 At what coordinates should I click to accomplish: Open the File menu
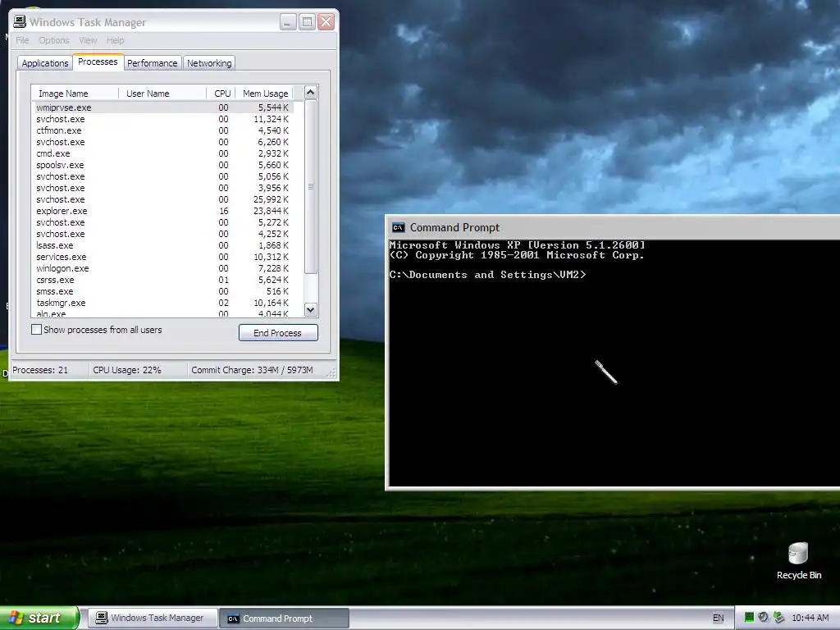click(x=22, y=40)
